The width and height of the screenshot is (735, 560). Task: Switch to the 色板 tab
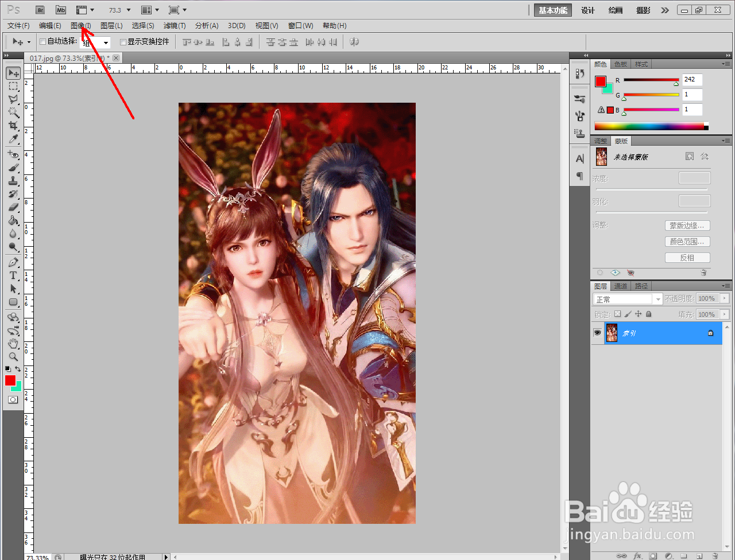621,64
